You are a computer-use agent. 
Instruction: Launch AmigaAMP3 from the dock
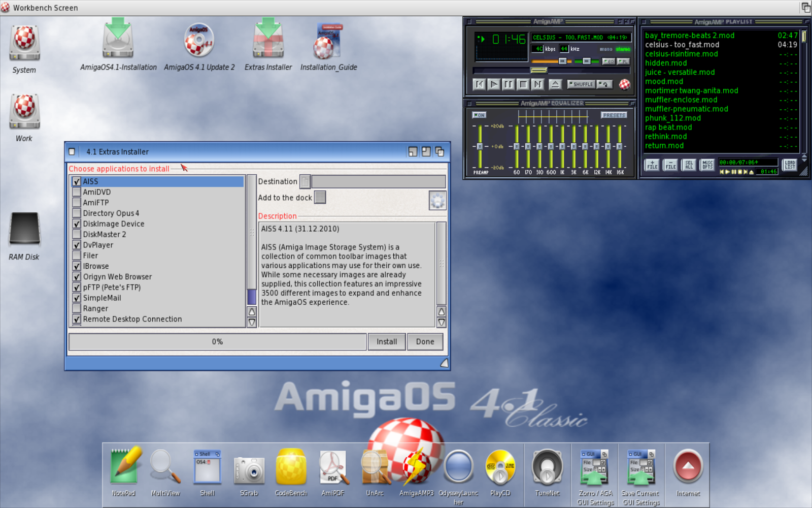[x=417, y=466]
